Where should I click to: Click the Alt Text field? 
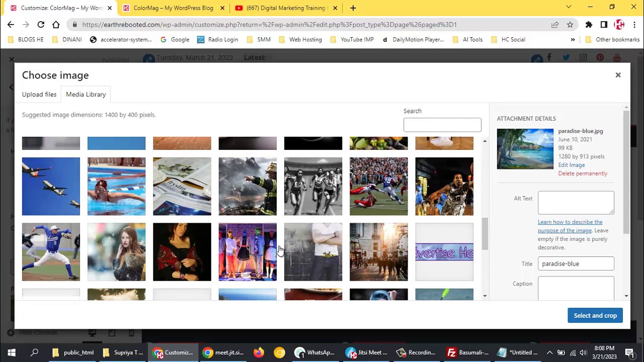pyautogui.click(x=576, y=202)
